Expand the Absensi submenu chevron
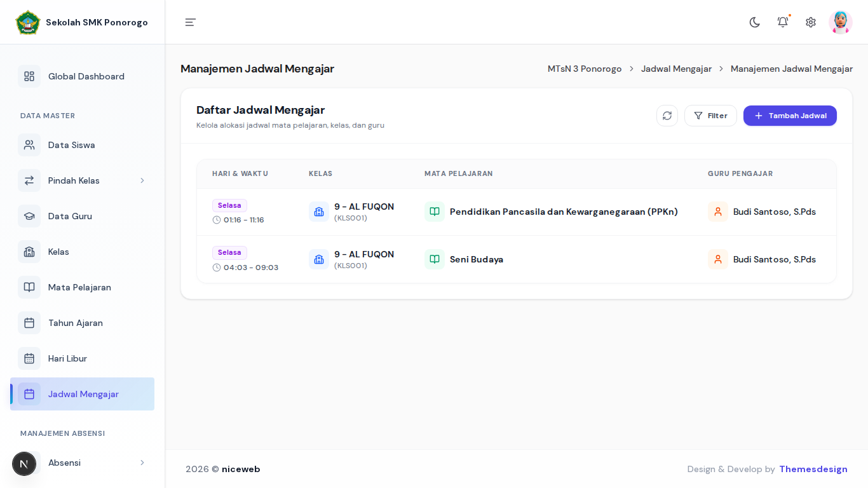Screen dimensions: 868x488 (142, 463)
